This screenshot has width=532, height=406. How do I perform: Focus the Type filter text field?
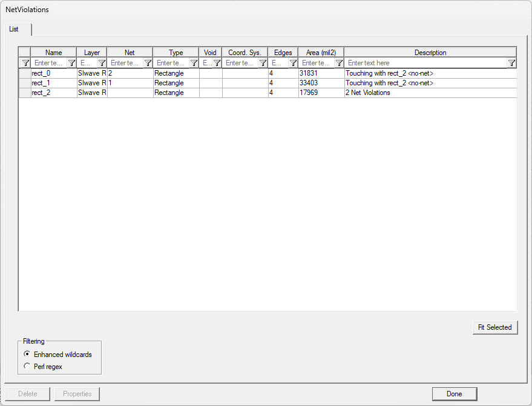[171, 63]
